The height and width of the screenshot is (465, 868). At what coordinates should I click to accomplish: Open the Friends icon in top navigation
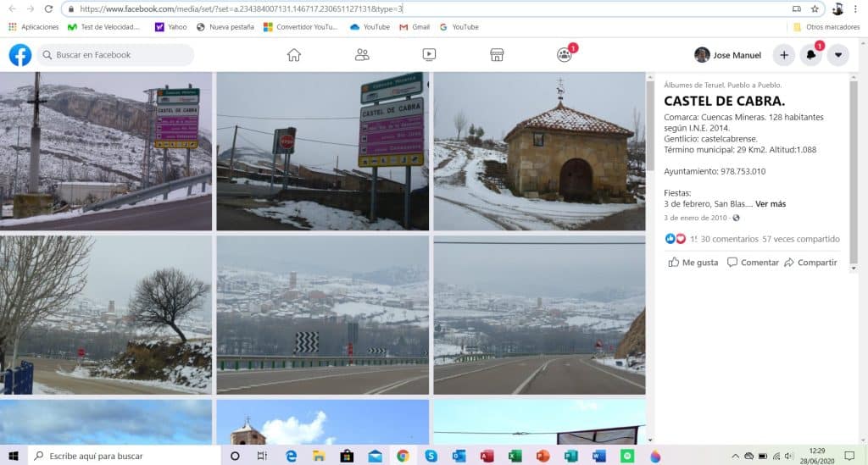point(362,55)
